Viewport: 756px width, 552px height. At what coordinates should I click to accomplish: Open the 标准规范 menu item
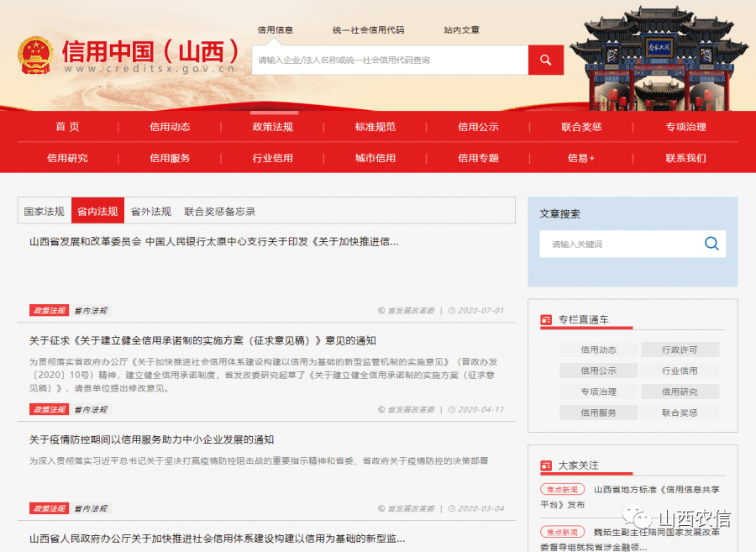[375, 127]
